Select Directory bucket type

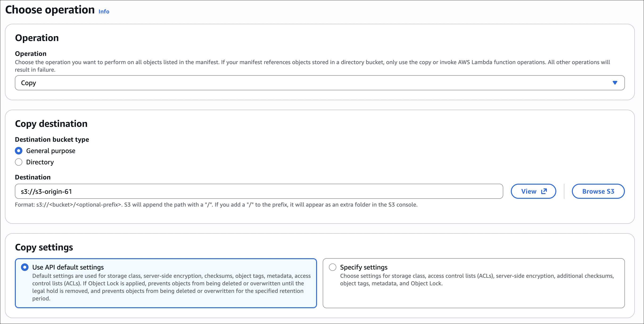point(19,162)
